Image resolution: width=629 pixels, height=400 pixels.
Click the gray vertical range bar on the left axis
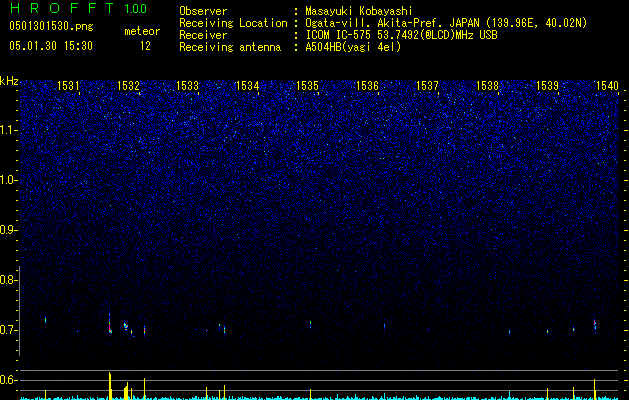(x=19, y=311)
